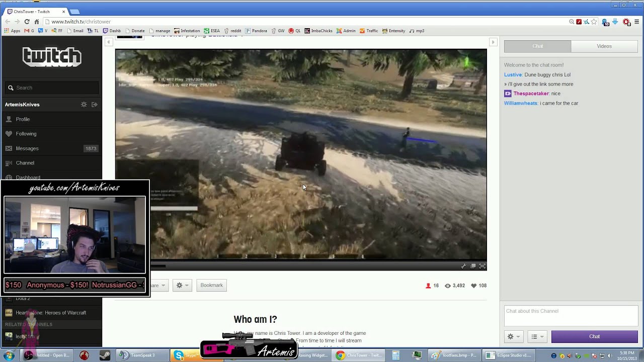Image resolution: width=644 pixels, height=362 pixels.
Task: Click the red viewer count icon
Action: pyautogui.click(x=428, y=286)
